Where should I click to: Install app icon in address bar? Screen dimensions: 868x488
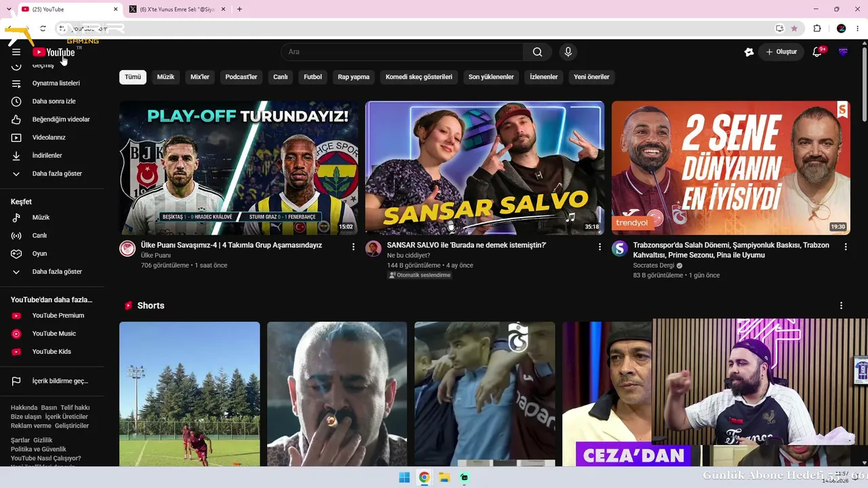tap(780, 28)
